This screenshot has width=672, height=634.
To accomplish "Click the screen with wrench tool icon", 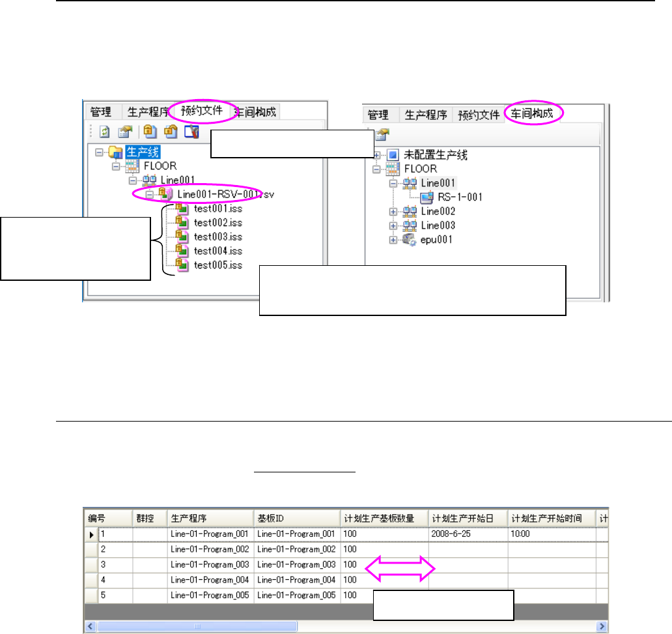I will pyautogui.click(x=192, y=131).
